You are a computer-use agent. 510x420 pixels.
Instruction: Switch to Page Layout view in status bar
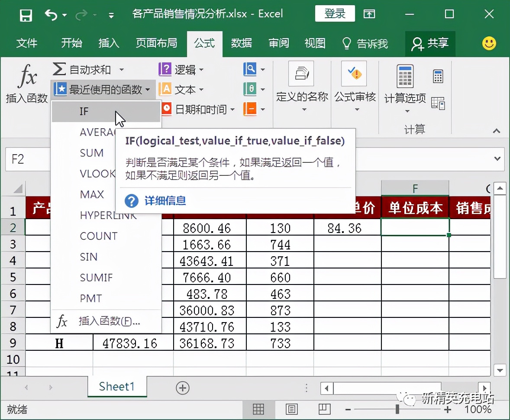pos(291,409)
